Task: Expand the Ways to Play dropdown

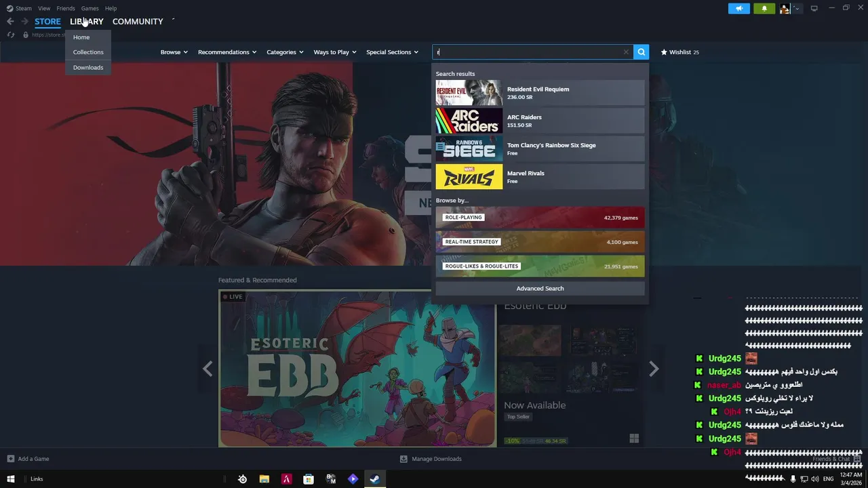Action: [x=335, y=52]
